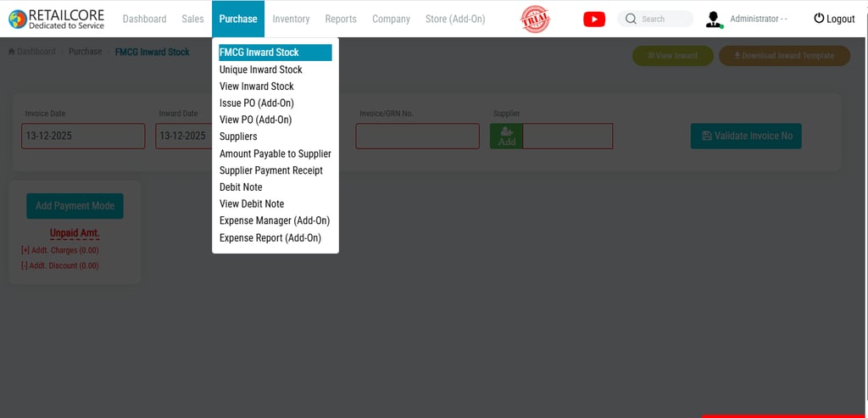Screen dimensions: 868x418
Task: Click the Inward Date field
Action: pyautogui.click(x=184, y=137)
